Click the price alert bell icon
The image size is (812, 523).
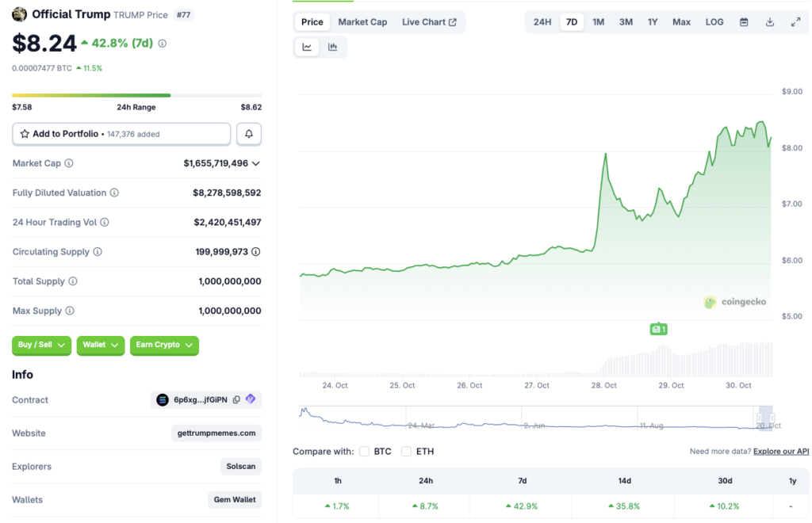coord(249,134)
